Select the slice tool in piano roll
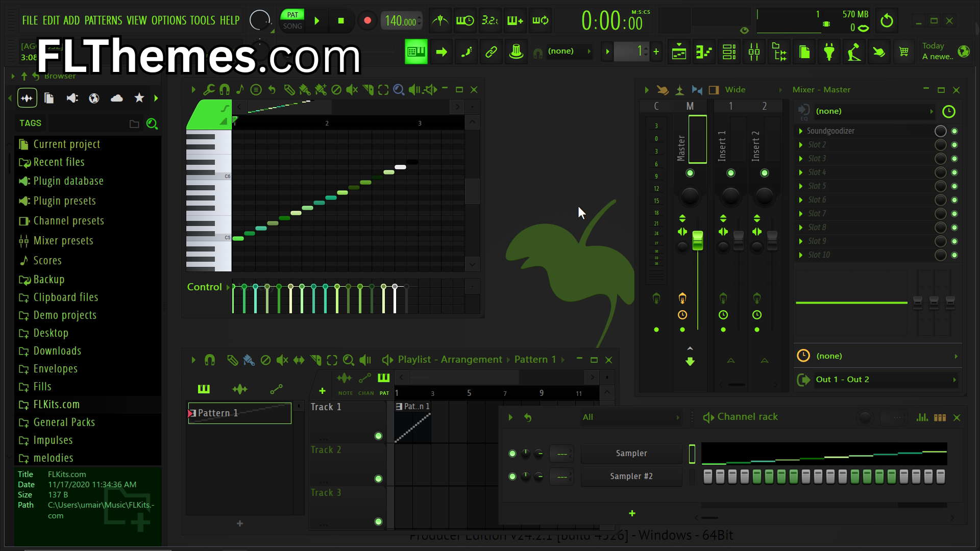The width and height of the screenshot is (980, 551). [x=367, y=90]
